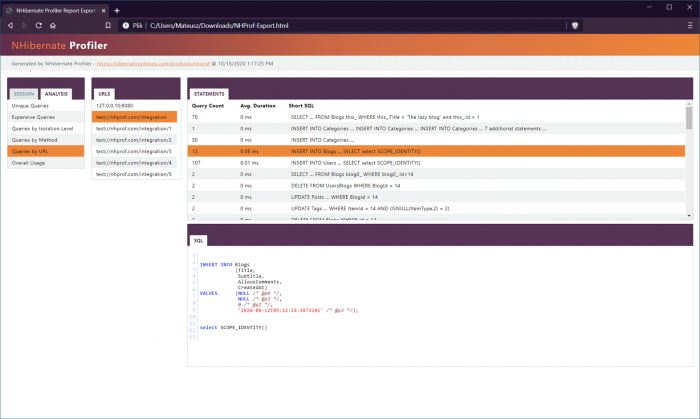Select the INSERT INTO Blogs SCOPE_IDENTITY row
Screen dimensions: 700x419
tap(436, 151)
